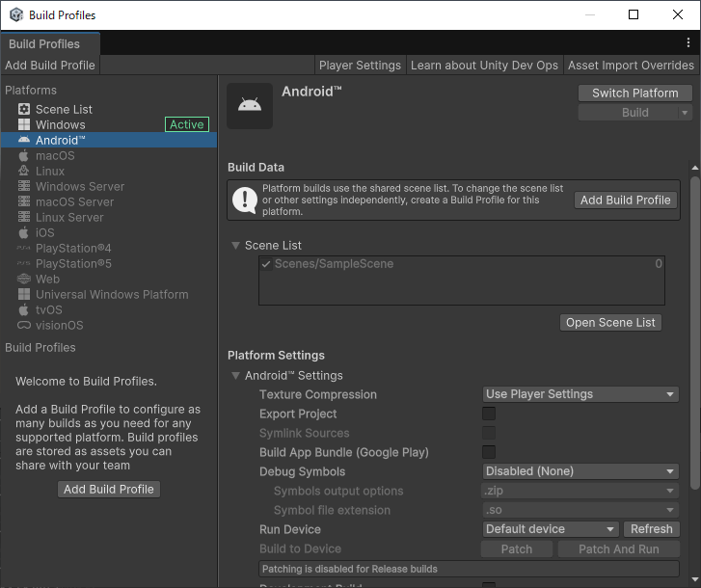Collapse the Android Settings foldout
The width and height of the screenshot is (701, 588).
tap(235, 375)
